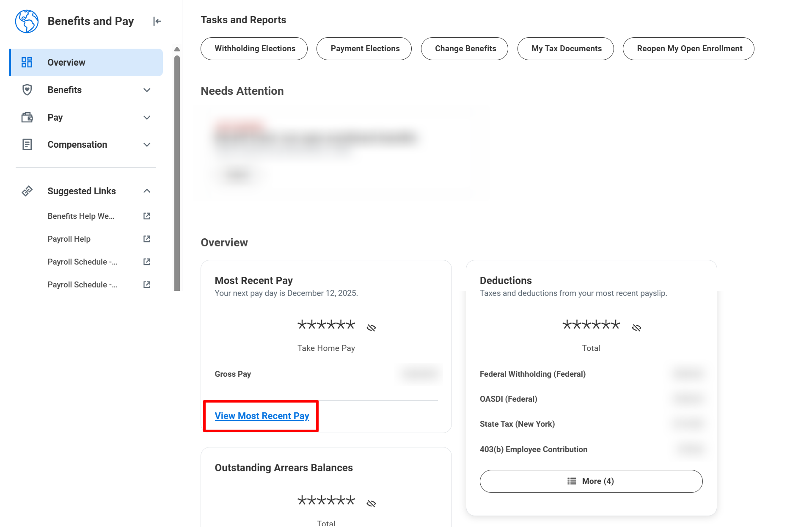Collapse the sidebar navigation panel
The width and height of the screenshot is (812, 527).
[x=157, y=21]
